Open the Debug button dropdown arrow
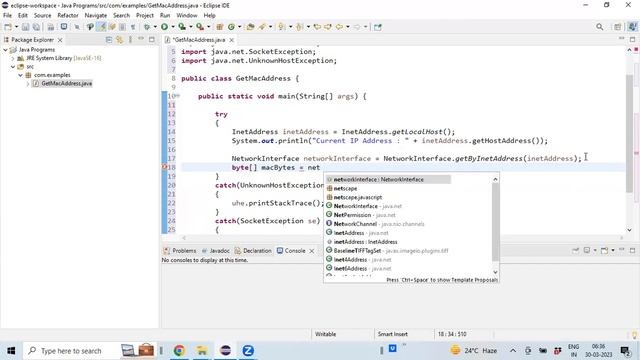This screenshot has width=640, height=360. pyautogui.click(x=155, y=27)
